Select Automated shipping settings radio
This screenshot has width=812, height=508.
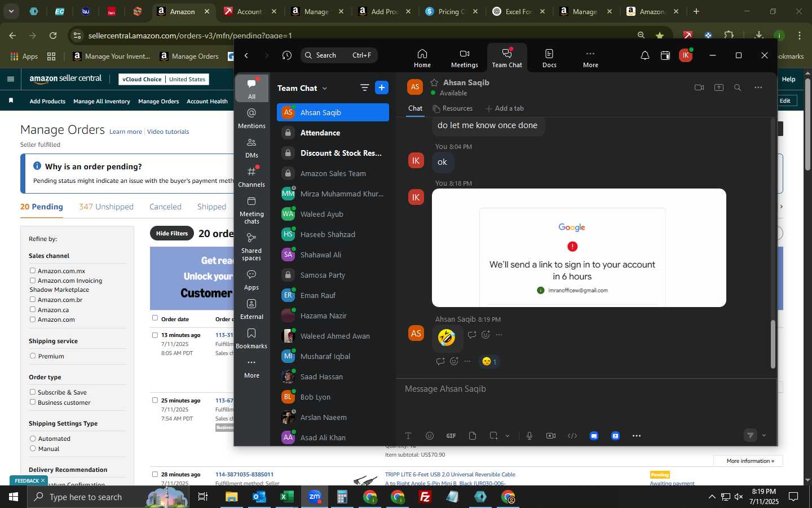pos(33,439)
